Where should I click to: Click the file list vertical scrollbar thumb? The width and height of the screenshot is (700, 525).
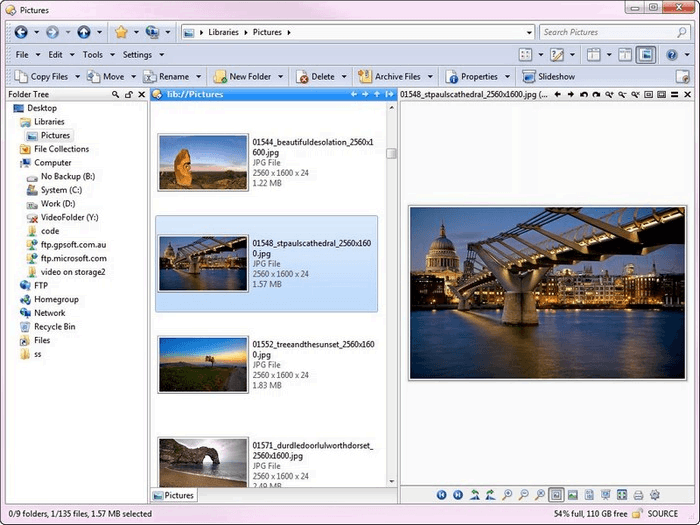[392, 153]
